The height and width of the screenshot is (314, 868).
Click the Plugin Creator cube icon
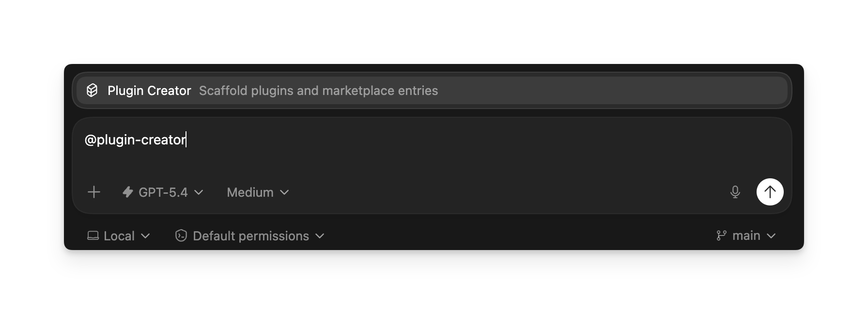[x=92, y=91]
